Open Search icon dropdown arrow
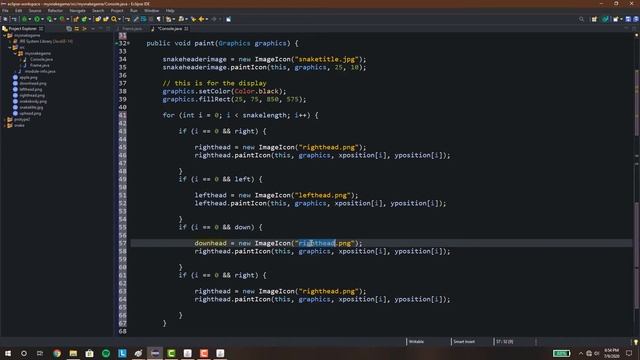This screenshot has height=360, width=640. coord(120,19)
